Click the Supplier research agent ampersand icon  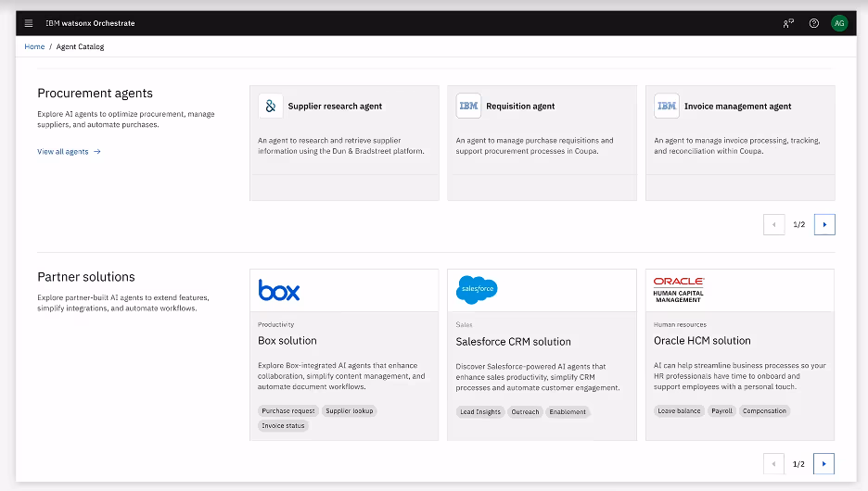click(x=271, y=107)
